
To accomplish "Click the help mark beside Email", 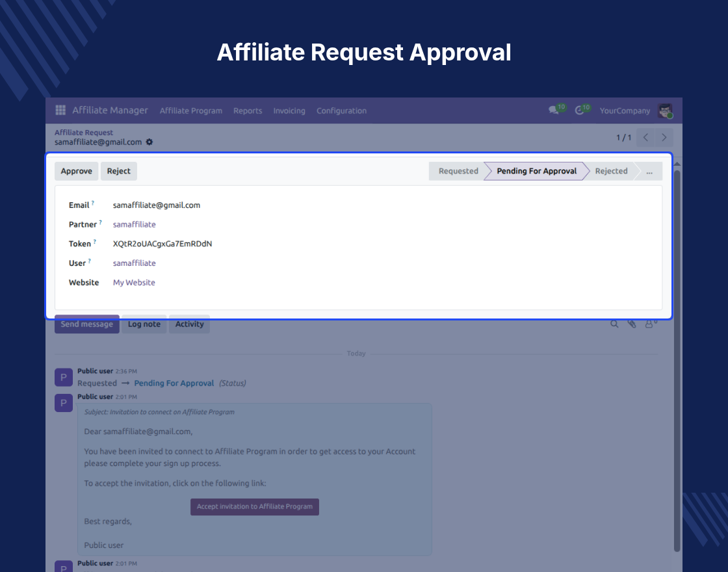I will tap(93, 203).
